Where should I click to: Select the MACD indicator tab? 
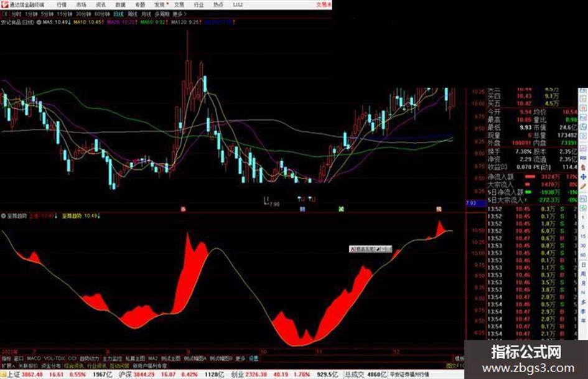[34, 358]
